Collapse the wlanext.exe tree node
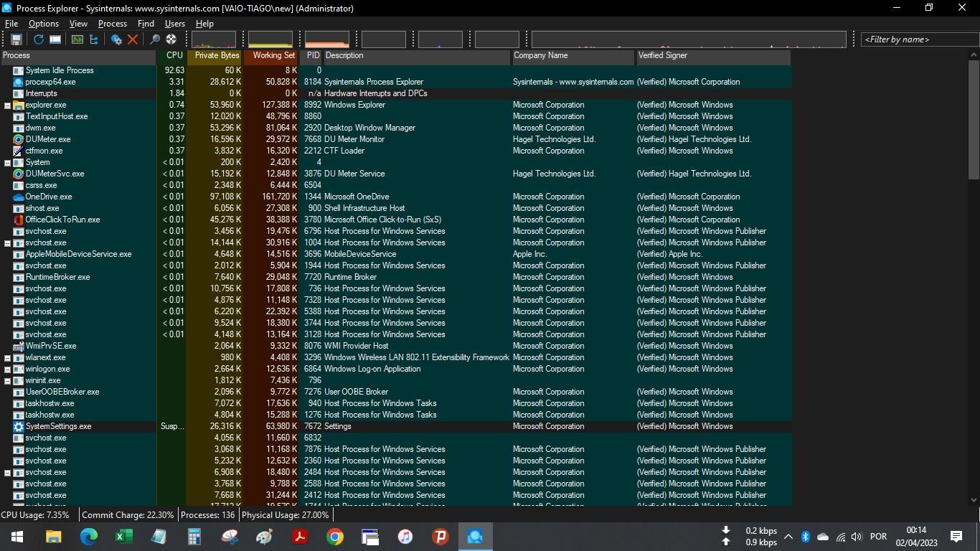This screenshot has height=551, width=980. tap(7, 358)
